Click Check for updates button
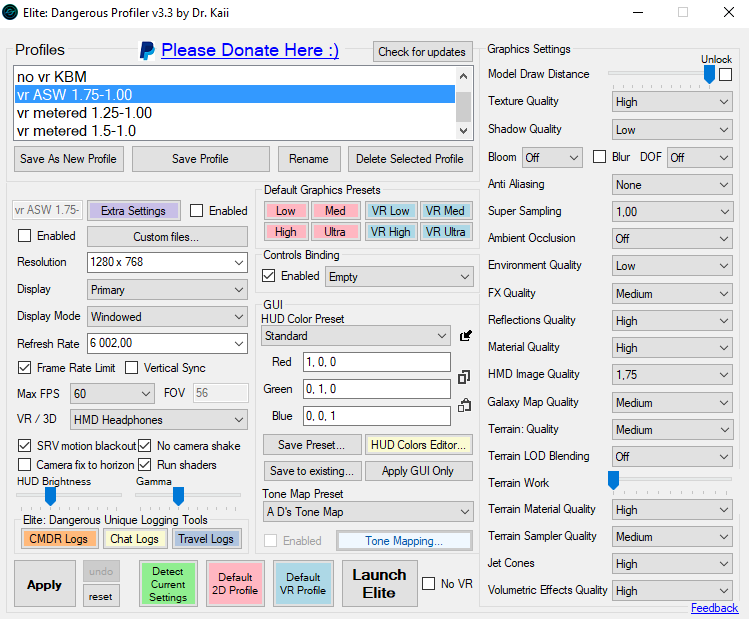 click(x=422, y=52)
